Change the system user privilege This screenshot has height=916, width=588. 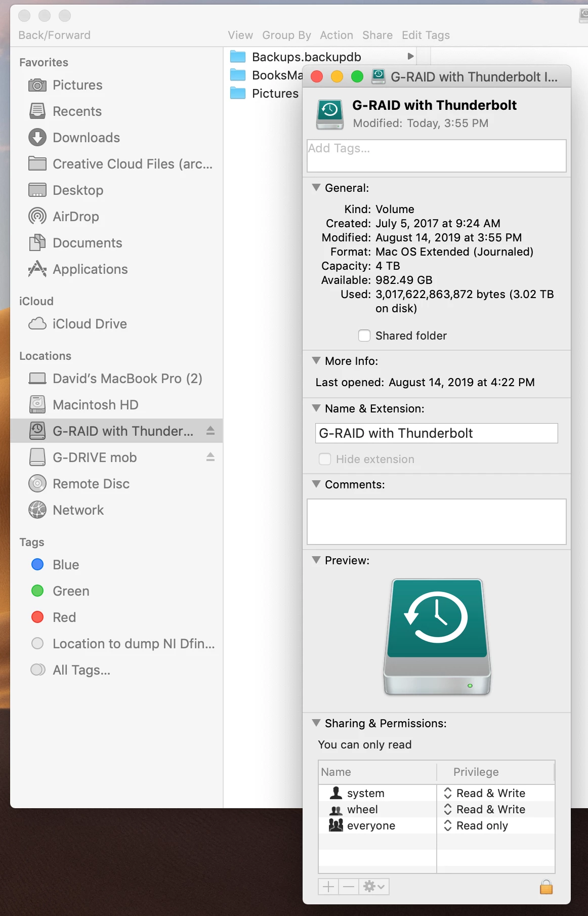[x=485, y=793]
